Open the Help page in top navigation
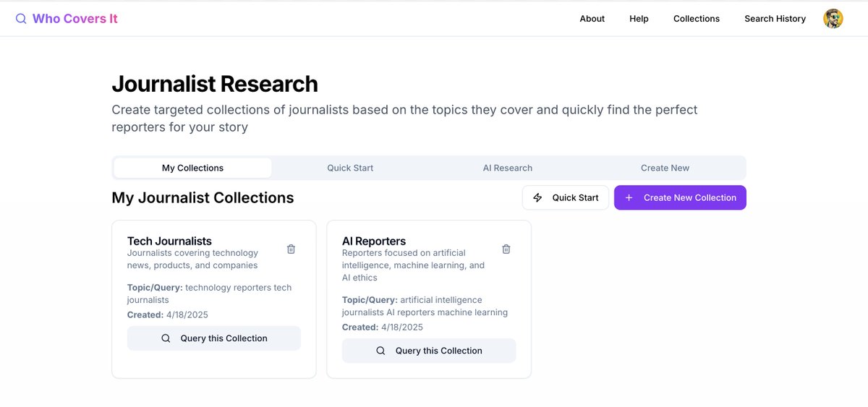This screenshot has height=407, width=868. pos(639,19)
